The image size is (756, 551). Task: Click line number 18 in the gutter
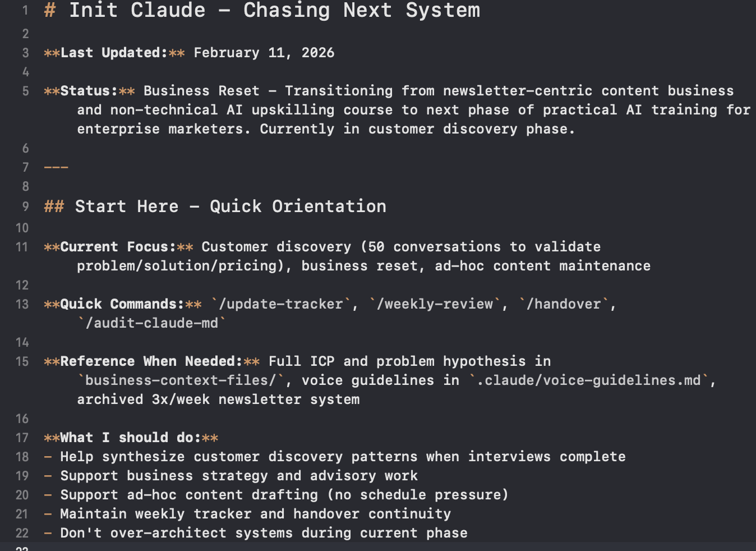click(22, 457)
